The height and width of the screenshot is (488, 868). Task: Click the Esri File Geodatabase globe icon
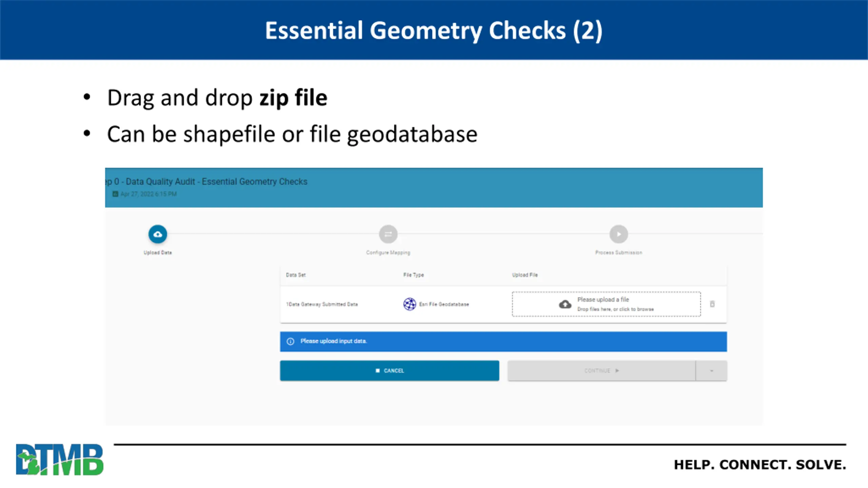410,304
